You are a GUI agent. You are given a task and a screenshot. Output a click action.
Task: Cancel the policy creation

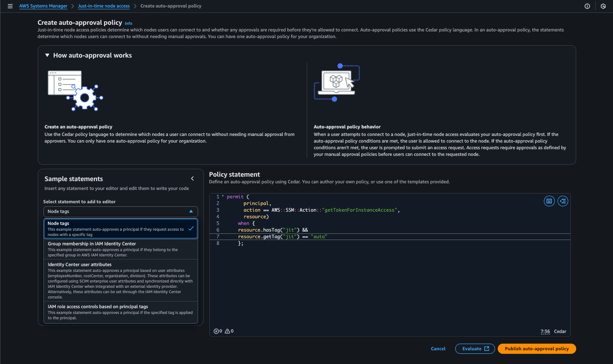tap(438, 349)
